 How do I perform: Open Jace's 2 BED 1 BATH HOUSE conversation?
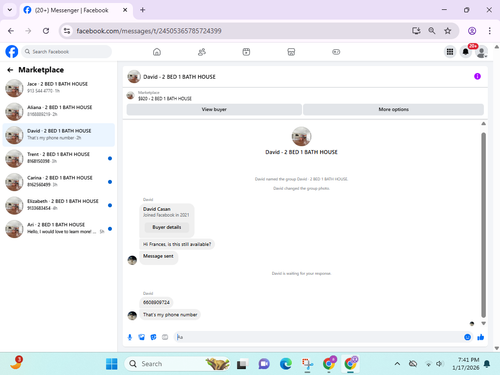pyautogui.click(x=59, y=88)
